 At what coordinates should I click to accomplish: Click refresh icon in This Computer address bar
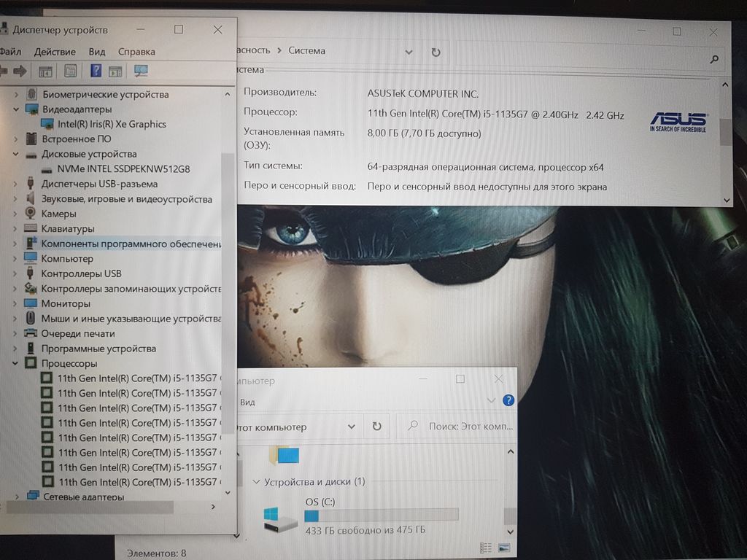[x=376, y=426]
